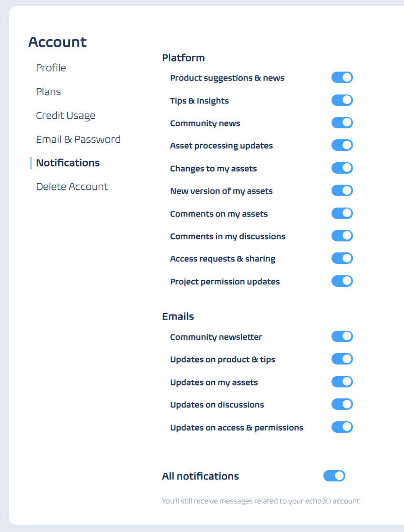Turn off Community newsletter emails
Viewport: 404px width, 532px height.
(x=342, y=336)
